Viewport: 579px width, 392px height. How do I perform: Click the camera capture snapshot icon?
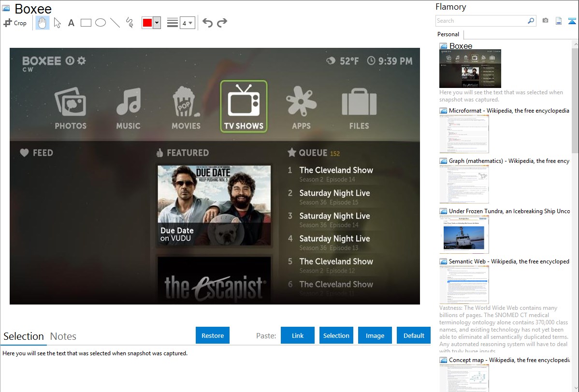click(545, 21)
